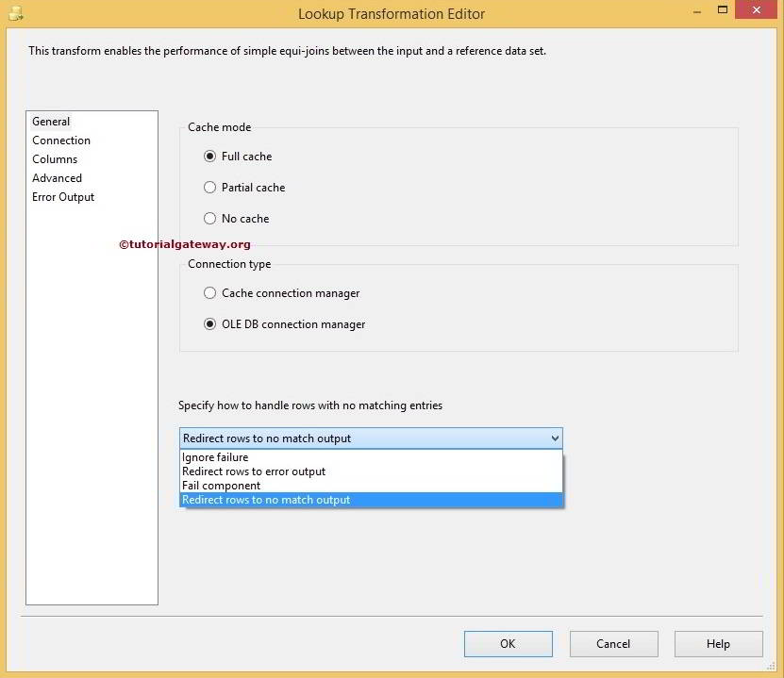Open the Columns page
The image size is (784, 678).
click(54, 158)
